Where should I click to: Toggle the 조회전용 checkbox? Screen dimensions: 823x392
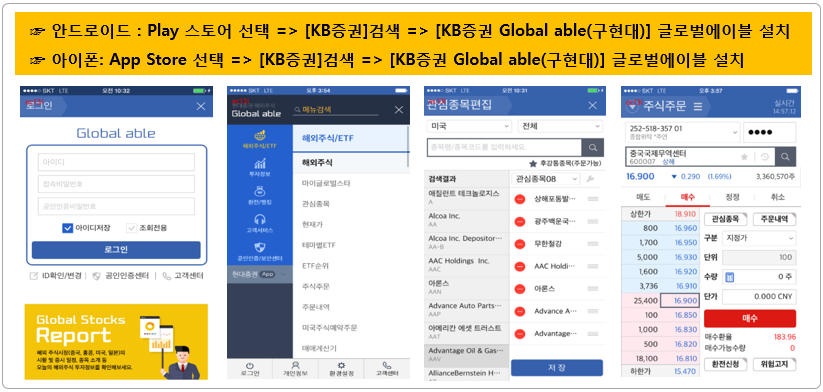131,228
